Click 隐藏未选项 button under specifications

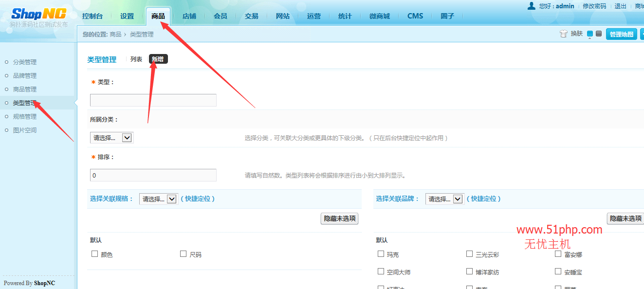(340, 218)
